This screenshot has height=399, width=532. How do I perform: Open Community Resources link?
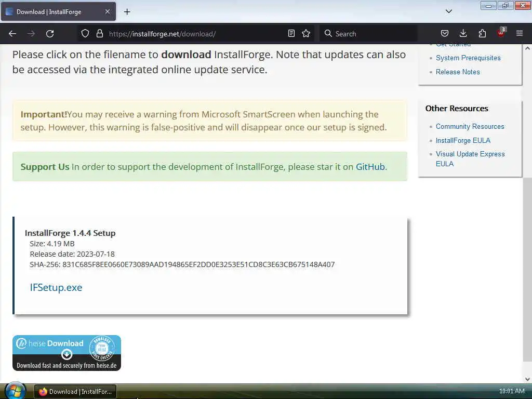(x=470, y=127)
